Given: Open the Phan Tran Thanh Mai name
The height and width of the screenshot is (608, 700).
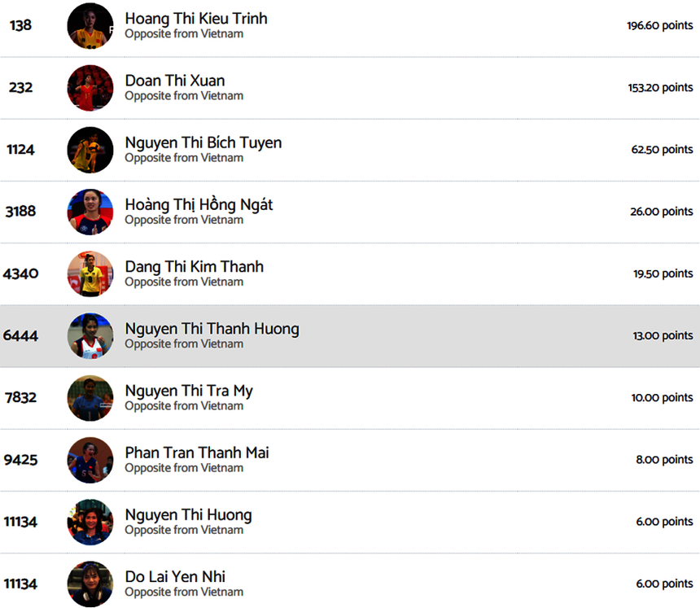Looking at the screenshot, I should pyautogui.click(x=197, y=453).
